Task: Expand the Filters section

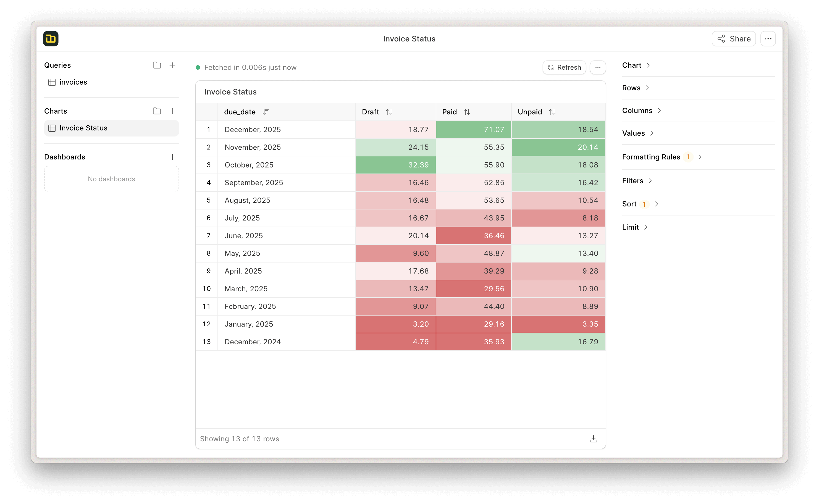Action: click(x=637, y=181)
